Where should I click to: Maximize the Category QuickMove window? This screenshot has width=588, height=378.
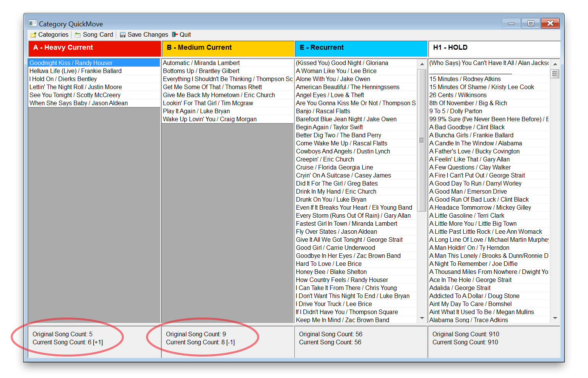(x=530, y=23)
